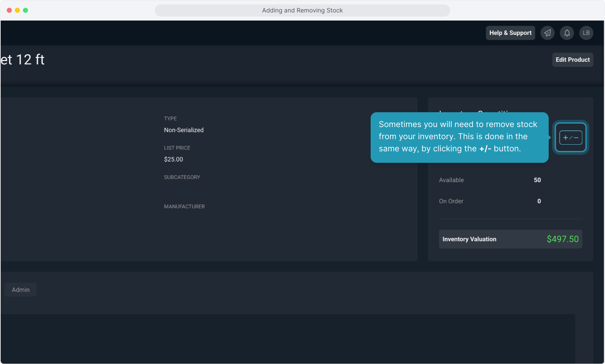605x364 pixels.
Task: Click the MANUFACTURER field label
Action: point(184,207)
